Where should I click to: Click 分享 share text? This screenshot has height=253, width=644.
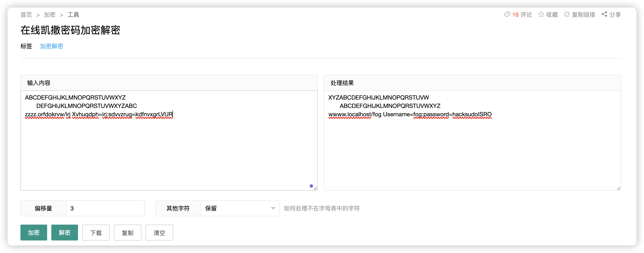(x=615, y=15)
